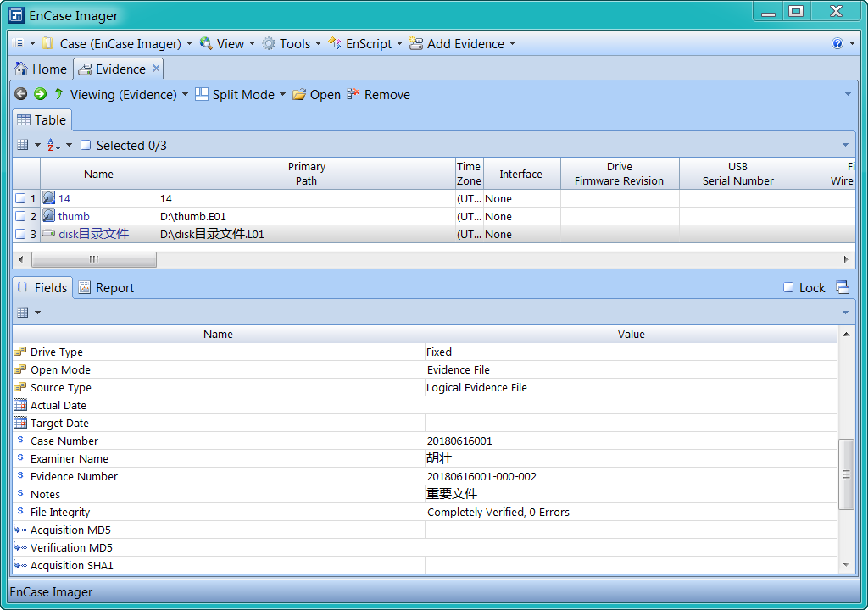Click the right arrow of horizontal scrollbar
The width and height of the screenshot is (868, 610).
(x=845, y=259)
